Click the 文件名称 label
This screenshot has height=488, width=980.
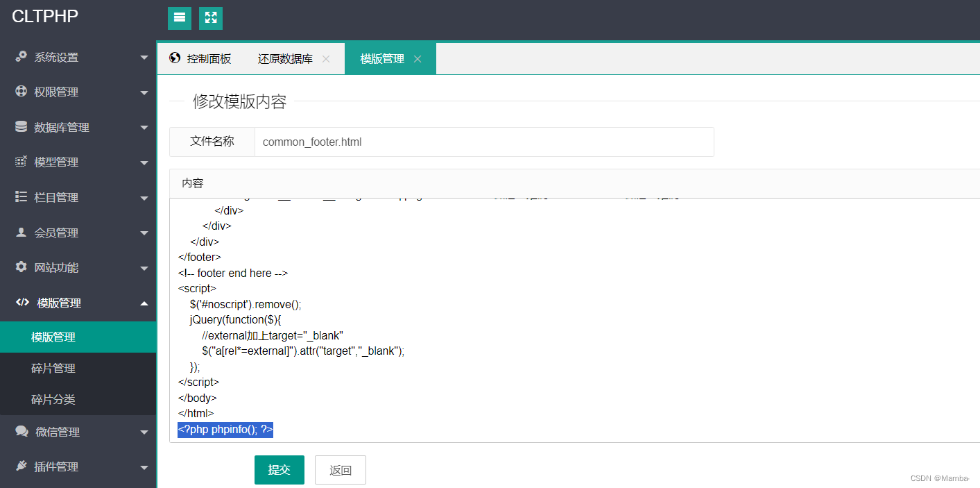pos(212,142)
